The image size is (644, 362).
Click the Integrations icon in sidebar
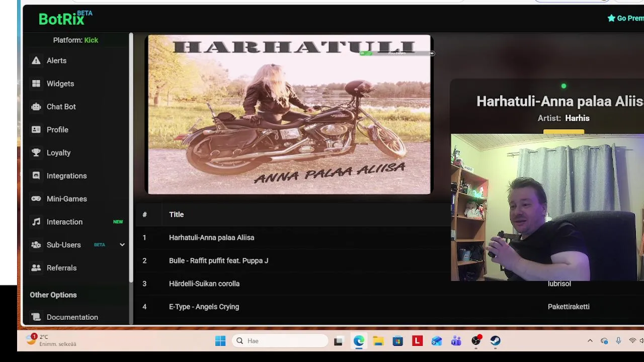(x=36, y=176)
